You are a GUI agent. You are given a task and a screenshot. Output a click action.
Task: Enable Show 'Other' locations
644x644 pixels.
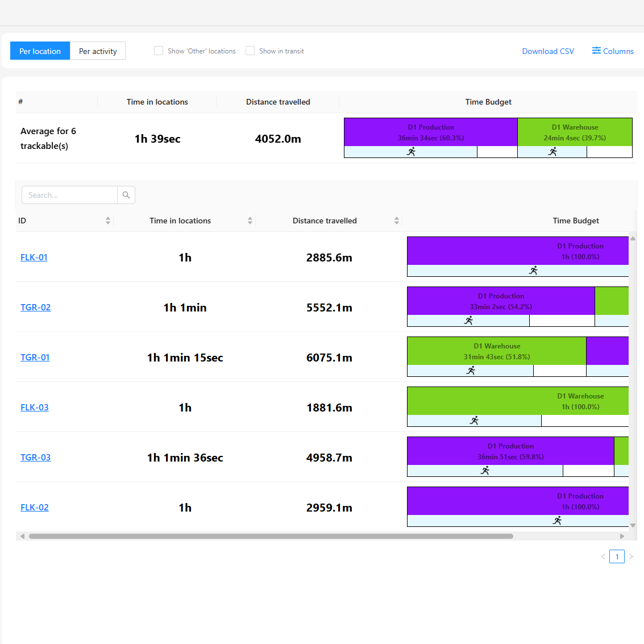pyautogui.click(x=159, y=51)
